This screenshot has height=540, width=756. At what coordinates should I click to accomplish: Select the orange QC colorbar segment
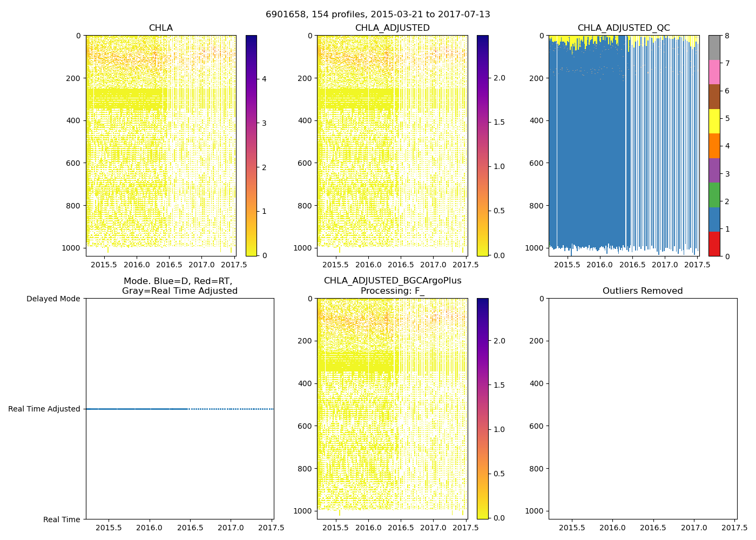(x=714, y=145)
